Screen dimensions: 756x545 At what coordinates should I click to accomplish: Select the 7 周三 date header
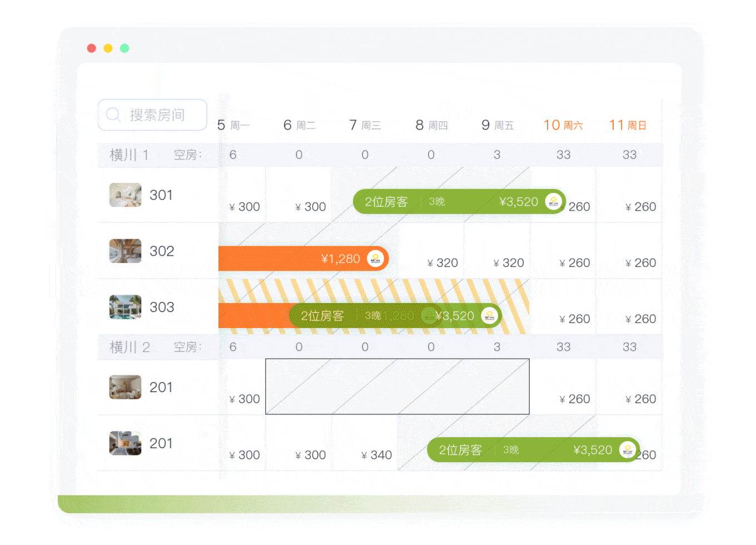365,125
